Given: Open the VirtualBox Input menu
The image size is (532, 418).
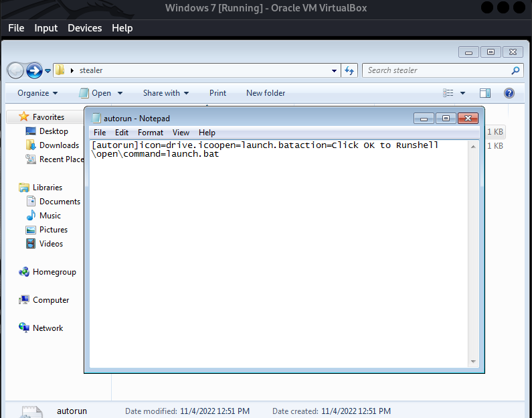Looking at the screenshot, I should pos(46,28).
